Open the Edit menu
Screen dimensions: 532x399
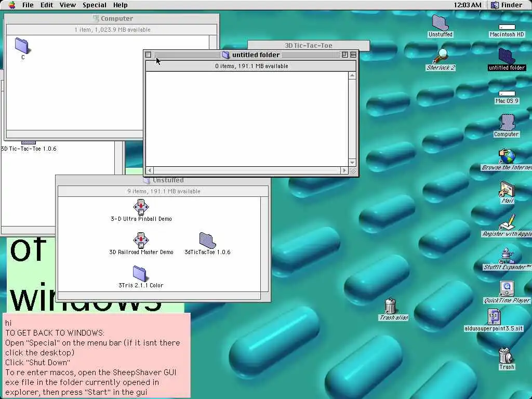[x=46, y=5]
